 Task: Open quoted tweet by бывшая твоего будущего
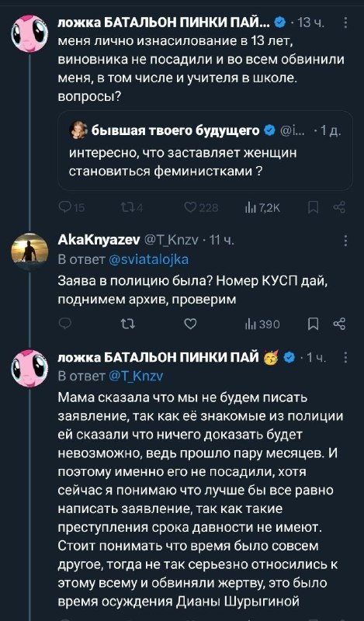(205, 151)
